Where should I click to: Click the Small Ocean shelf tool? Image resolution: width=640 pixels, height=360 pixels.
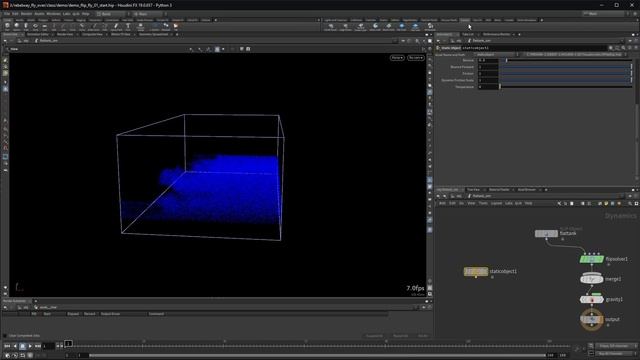pyautogui.click(x=330, y=27)
